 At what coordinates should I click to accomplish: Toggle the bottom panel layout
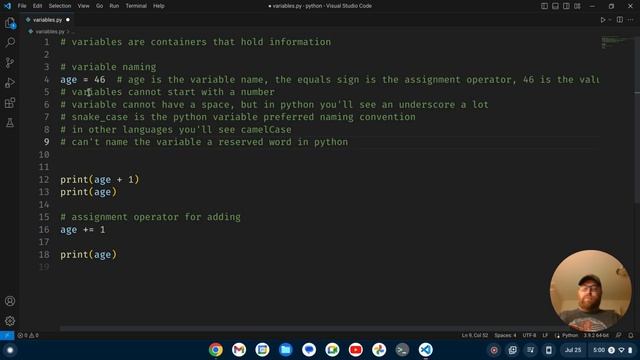pyautogui.click(x=555, y=6)
